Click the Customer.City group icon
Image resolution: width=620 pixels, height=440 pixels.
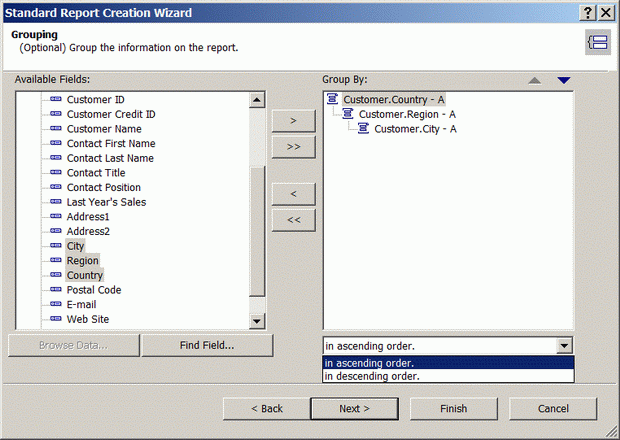pyautogui.click(x=364, y=129)
